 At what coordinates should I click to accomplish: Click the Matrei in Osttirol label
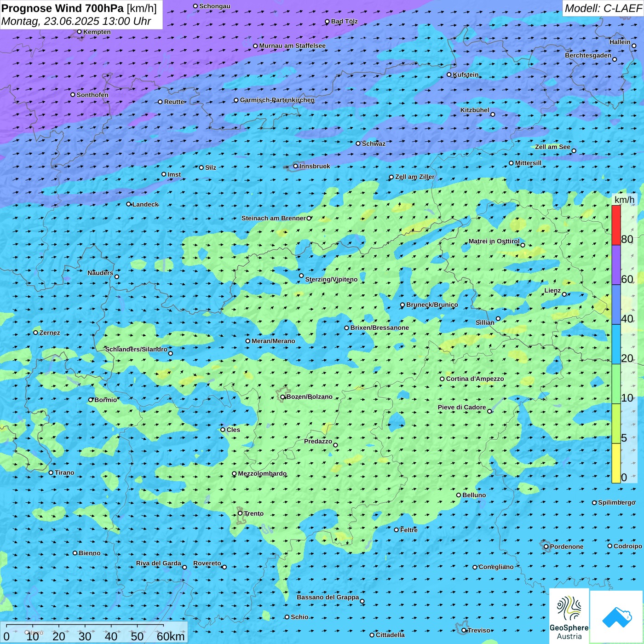coord(494,241)
